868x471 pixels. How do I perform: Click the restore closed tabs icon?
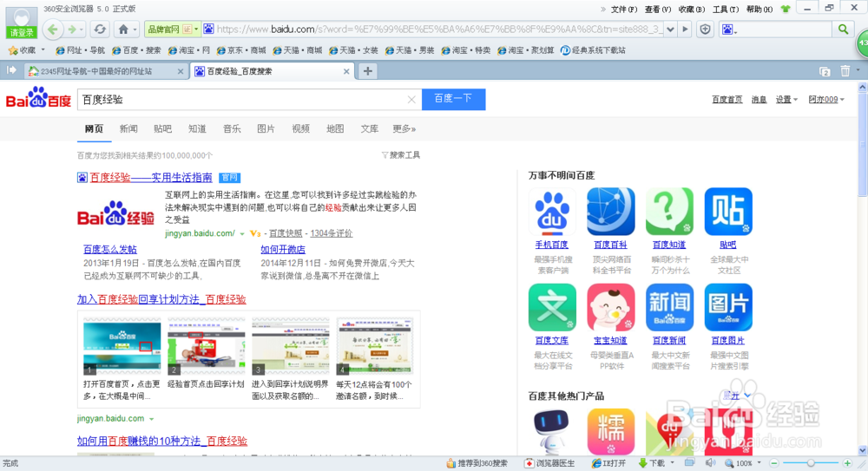point(825,71)
